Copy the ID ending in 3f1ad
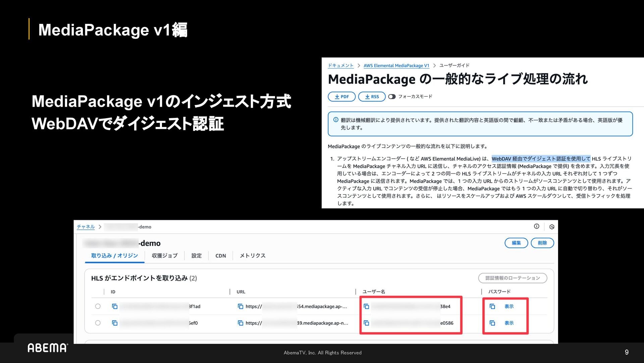The height and width of the screenshot is (363, 644). point(115,306)
